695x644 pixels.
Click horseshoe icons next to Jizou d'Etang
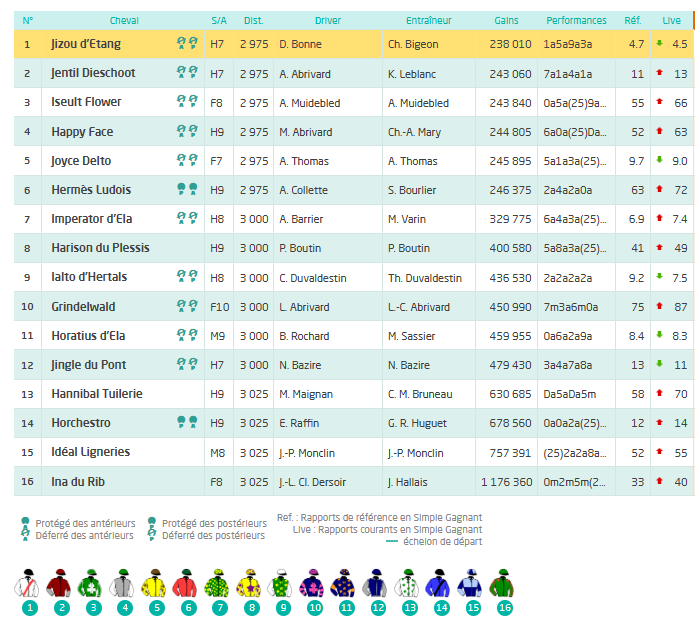(x=187, y=44)
